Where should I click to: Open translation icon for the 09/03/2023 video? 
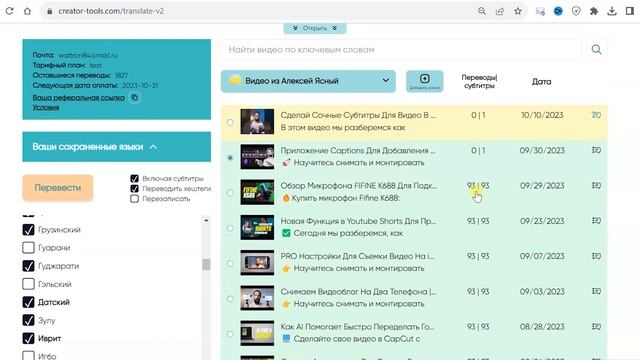[x=596, y=291]
